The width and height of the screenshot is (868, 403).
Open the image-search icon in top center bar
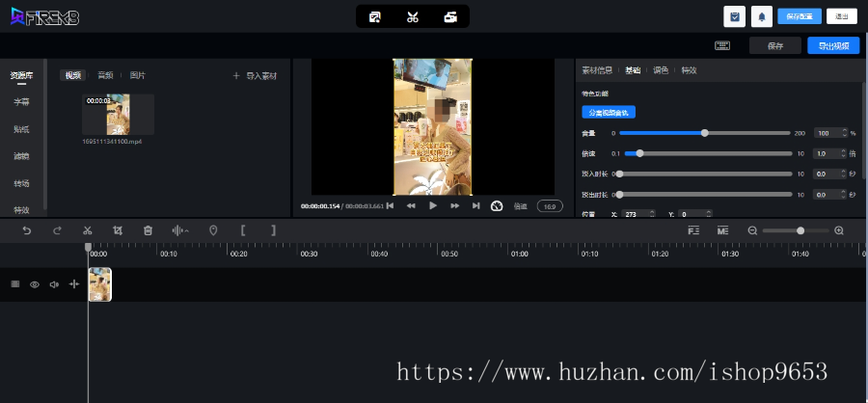pyautogui.click(x=375, y=17)
